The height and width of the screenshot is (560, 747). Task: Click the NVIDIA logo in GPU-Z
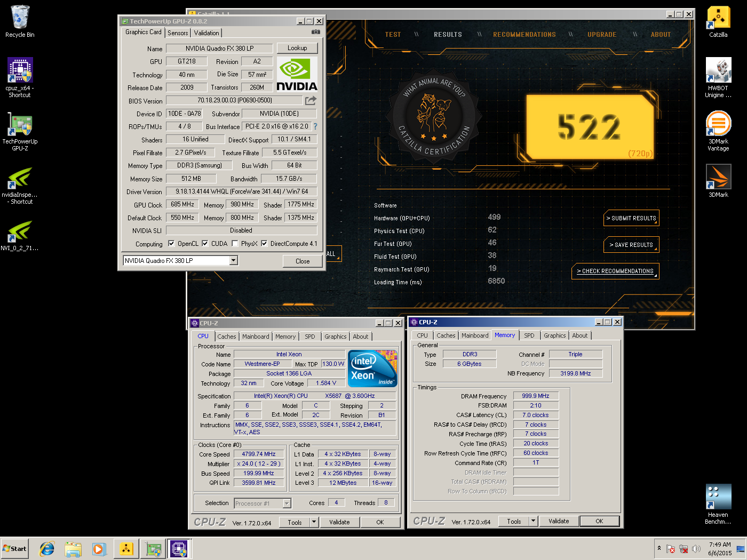(297, 74)
